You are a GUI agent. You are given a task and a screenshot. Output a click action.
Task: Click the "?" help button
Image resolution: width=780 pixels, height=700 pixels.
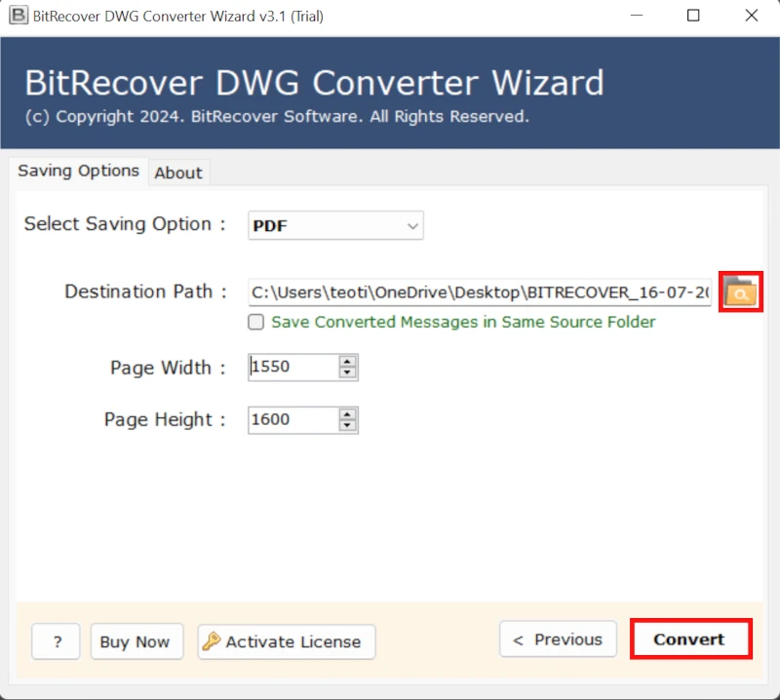click(x=56, y=642)
